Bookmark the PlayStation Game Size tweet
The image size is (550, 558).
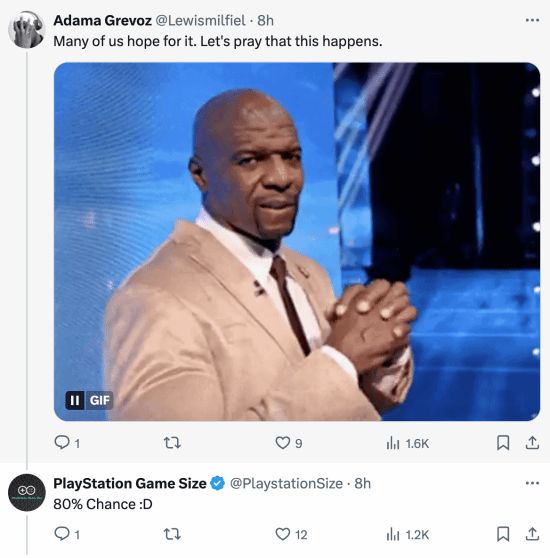pyautogui.click(x=503, y=534)
